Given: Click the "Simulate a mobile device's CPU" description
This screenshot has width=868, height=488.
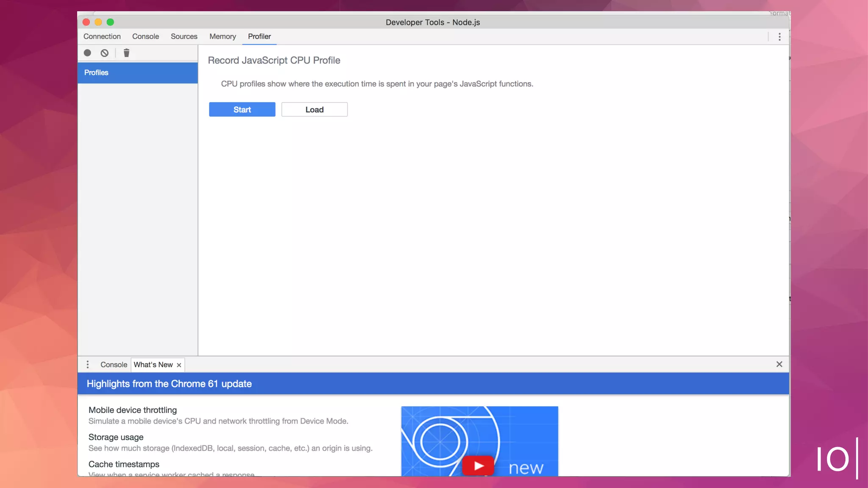Looking at the screenshot, I should [218, 421].
